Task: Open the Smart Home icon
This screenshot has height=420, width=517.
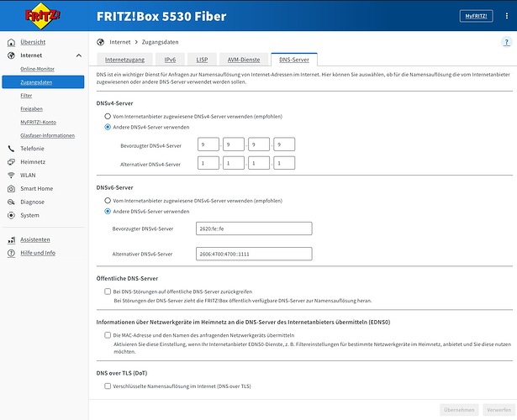Action: tap(10, 188)
